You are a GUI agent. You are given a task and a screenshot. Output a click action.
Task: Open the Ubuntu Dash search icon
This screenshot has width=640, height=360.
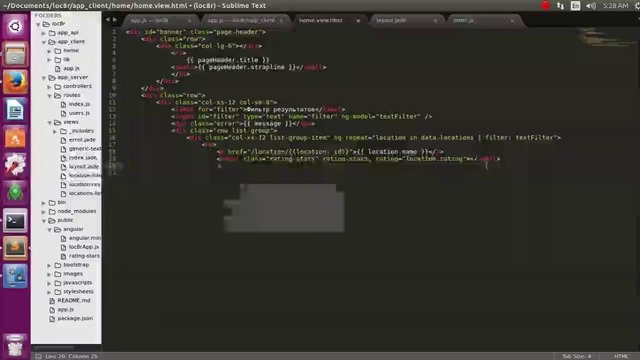15,27
